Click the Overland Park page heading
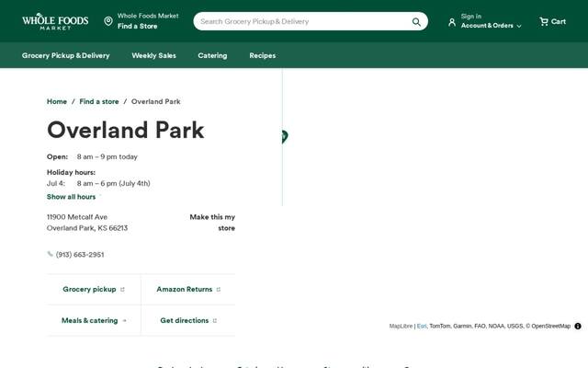The width and height of the screenshot is (588, 368). 126,131
